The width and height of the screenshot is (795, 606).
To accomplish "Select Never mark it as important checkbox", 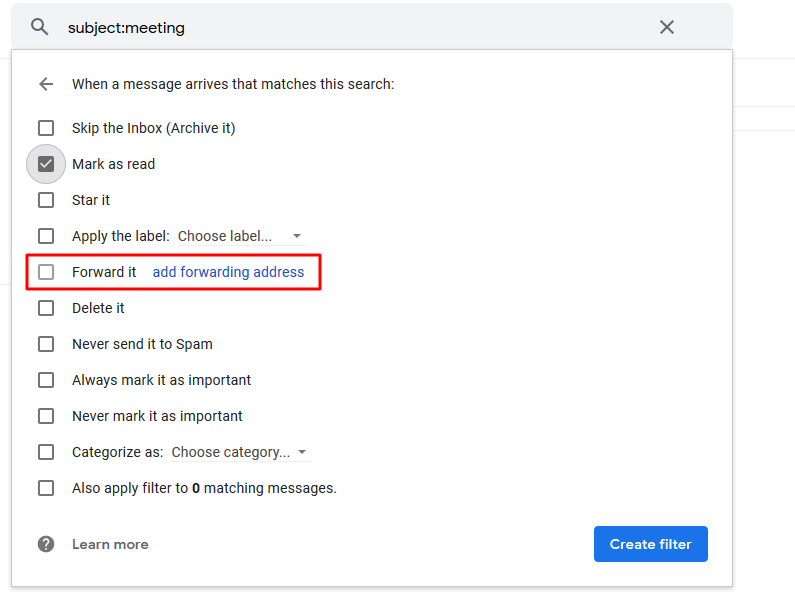I will click(46, 416).
